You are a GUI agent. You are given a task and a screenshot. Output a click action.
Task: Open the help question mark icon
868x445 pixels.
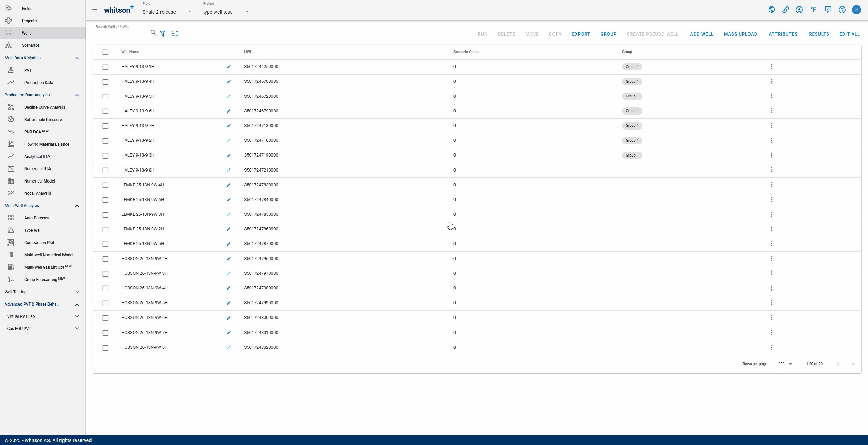(x=842, y=10)
